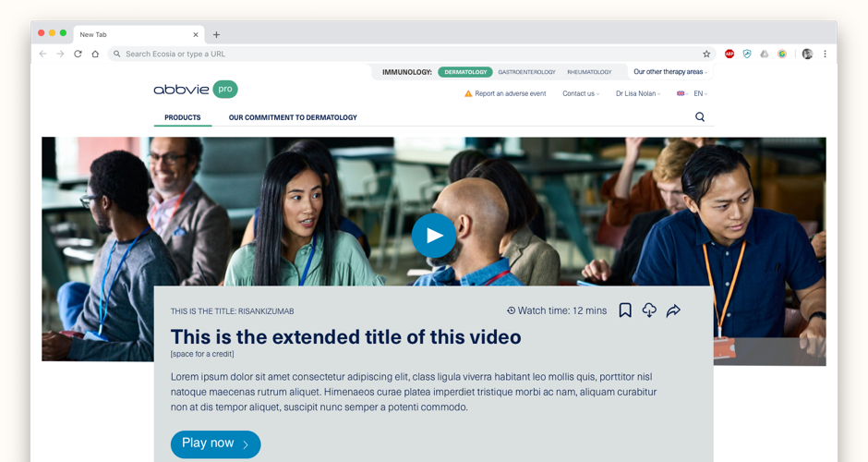Open the Contact us dropdown
The image size is (868, 462).
click(581, 93)
